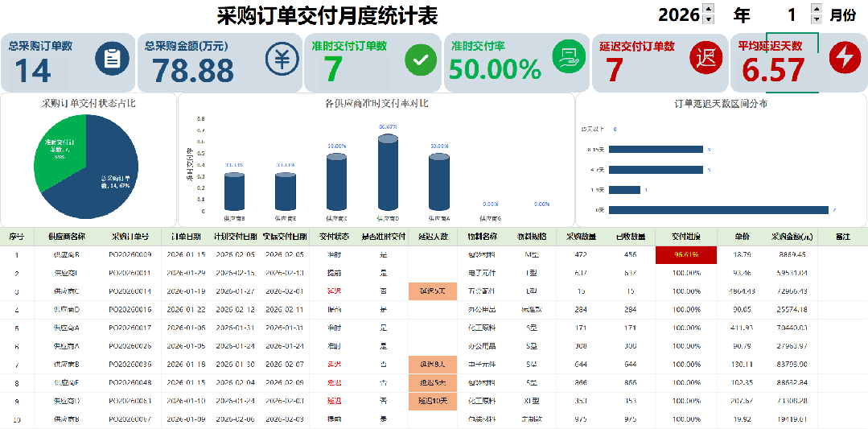This screenshot has width=868, height=429.
Task: Click the 供应商A bar in the column chart
Action: [x=440, y=183]
